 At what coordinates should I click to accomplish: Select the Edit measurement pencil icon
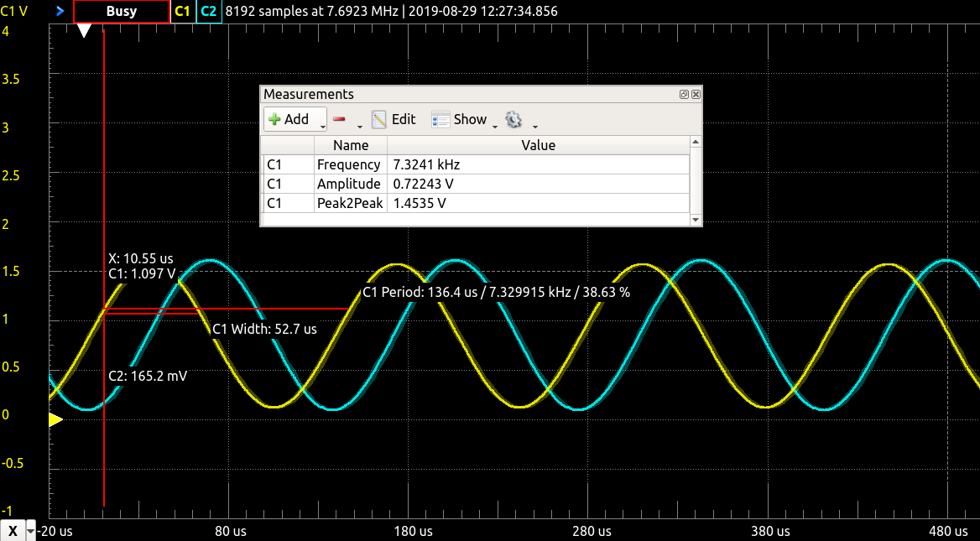tap(378, 119)
